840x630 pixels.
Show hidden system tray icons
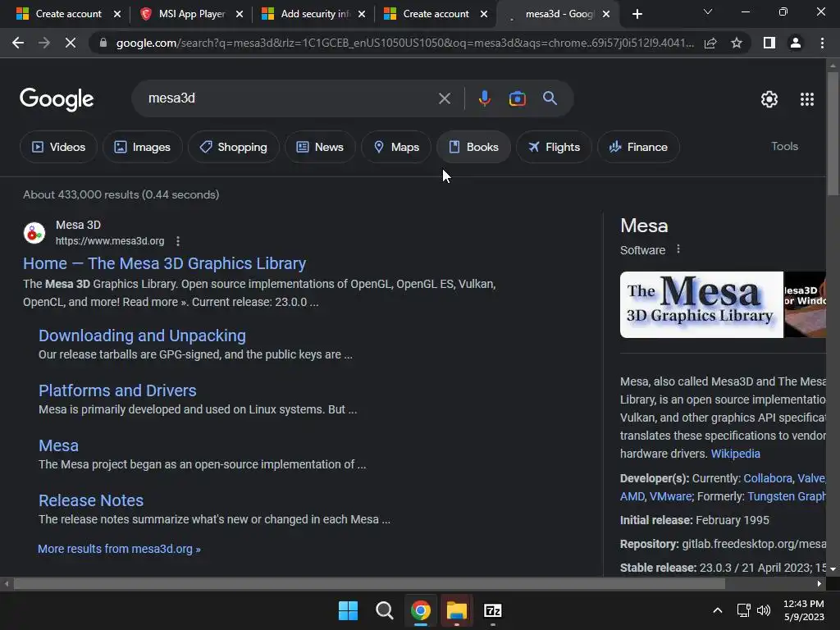(718, 610)
